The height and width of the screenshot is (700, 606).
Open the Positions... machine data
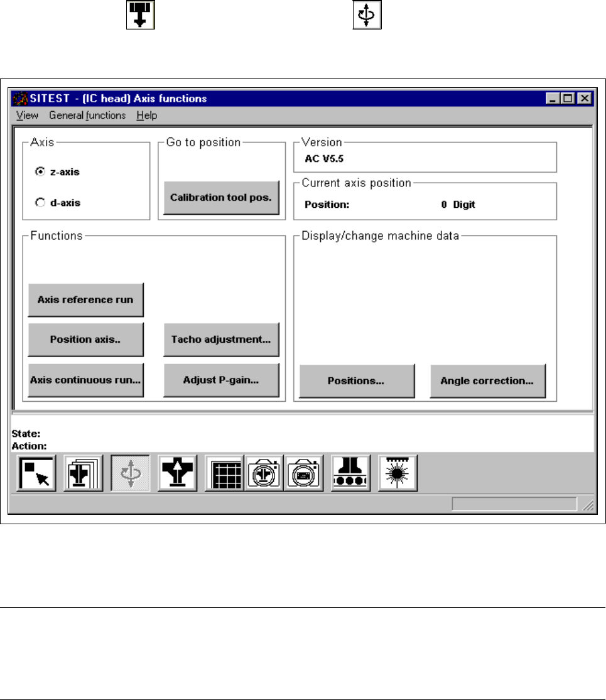[x=357, y=381]
